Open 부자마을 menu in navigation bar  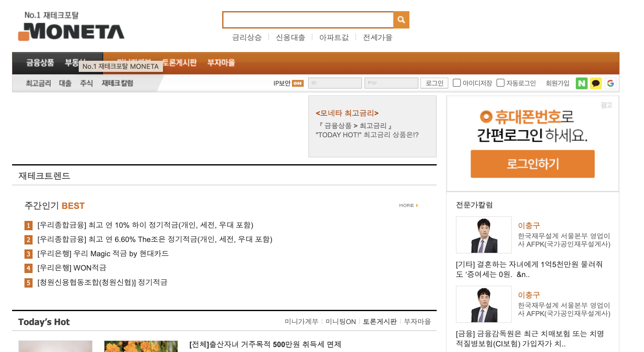tap(221, 63)
